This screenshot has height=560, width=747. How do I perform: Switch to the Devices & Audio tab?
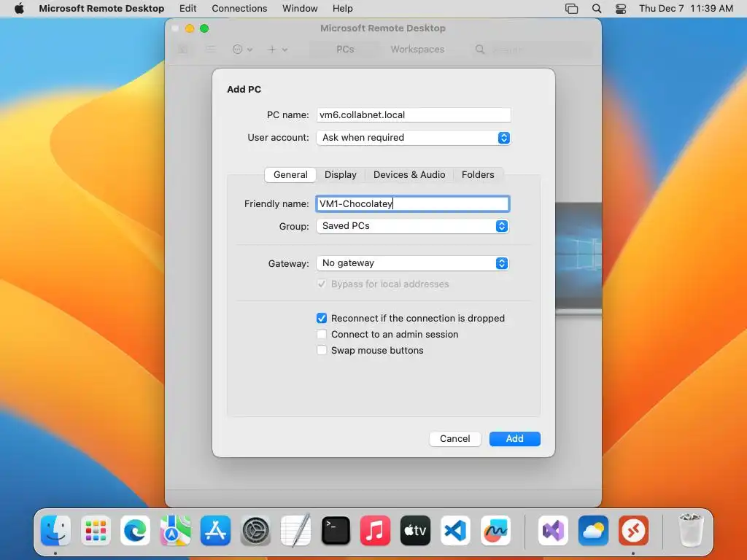[409, 175]
